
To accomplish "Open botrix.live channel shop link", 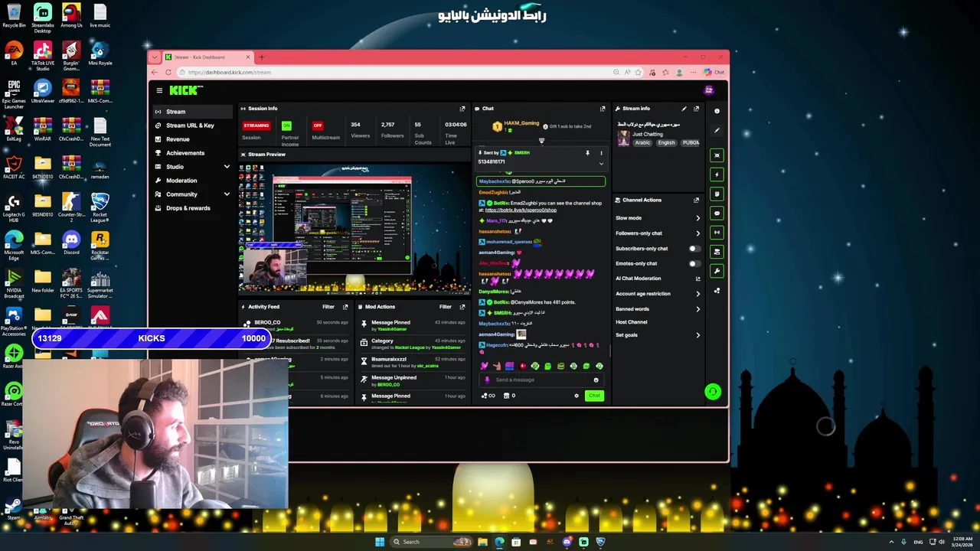I will (521, 210).
